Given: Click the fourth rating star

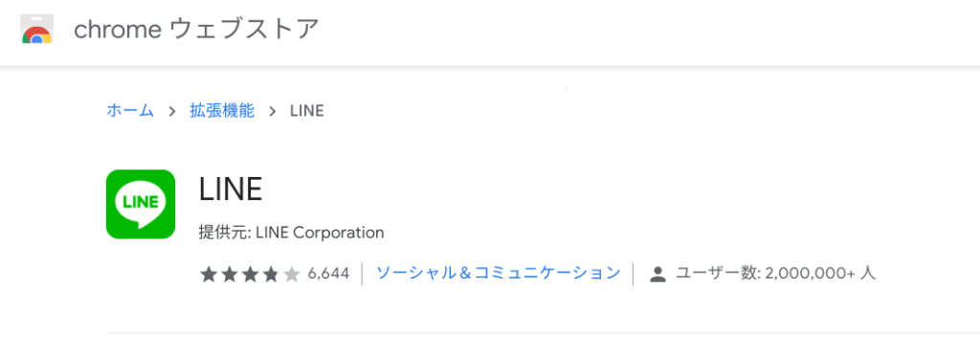Looking at the screenshot, I should click(271, 274).
